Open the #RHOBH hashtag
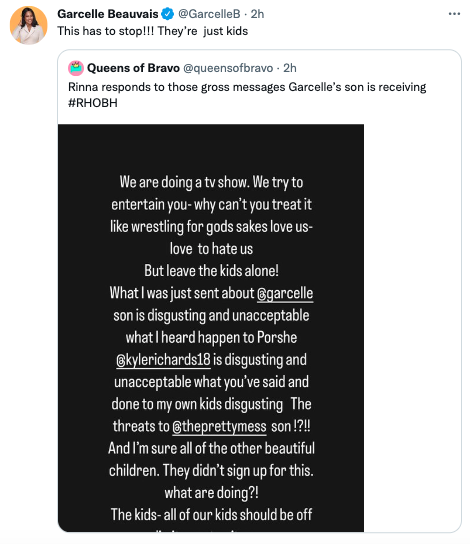 (93, 103)
